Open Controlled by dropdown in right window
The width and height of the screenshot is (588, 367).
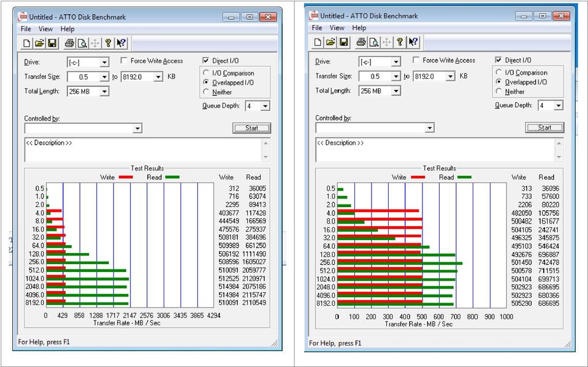tap(429, 128)
